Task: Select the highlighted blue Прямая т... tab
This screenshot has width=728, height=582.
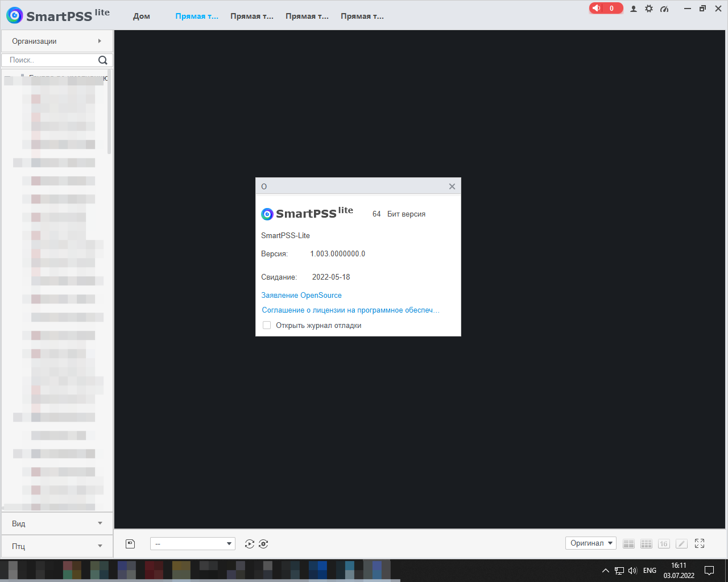Action: [x=197, y=16]
